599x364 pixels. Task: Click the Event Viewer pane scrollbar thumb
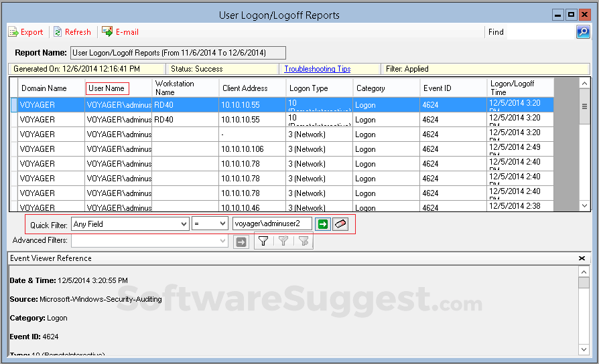pos(584,283)
